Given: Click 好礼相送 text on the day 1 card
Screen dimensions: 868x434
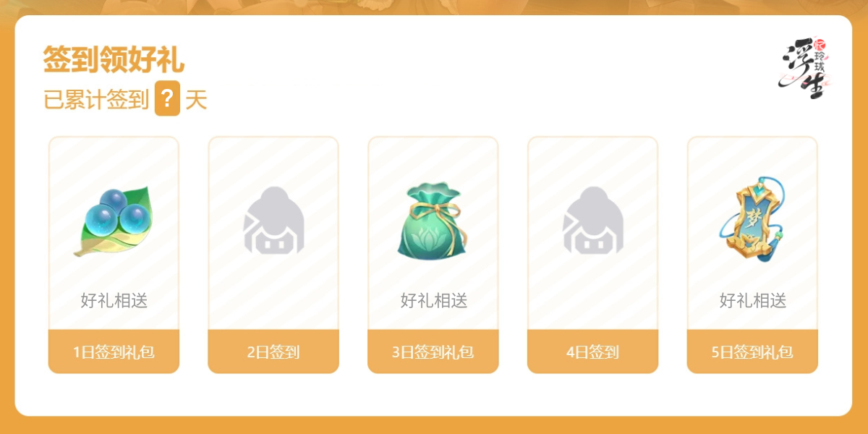Looking at the screenshot, I should (114, 301).
